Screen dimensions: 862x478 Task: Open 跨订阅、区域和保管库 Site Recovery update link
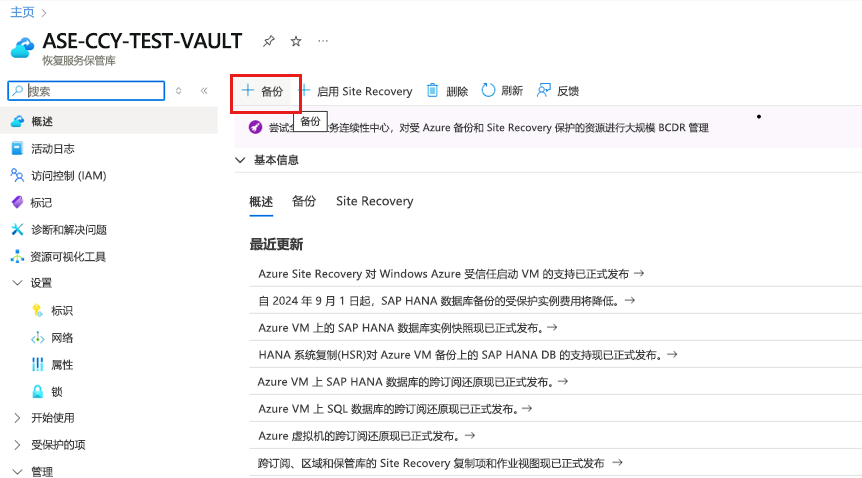(440, 463)
